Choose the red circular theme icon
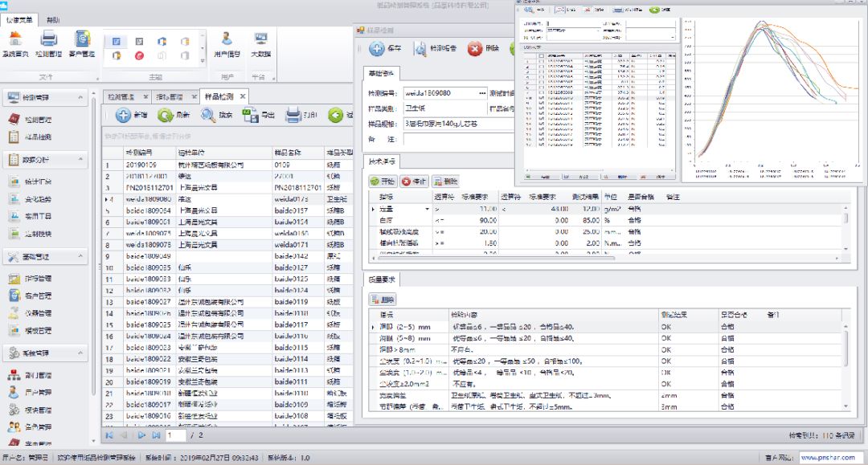The height and width of the screenshot is (465, 868). pos(140,55)
